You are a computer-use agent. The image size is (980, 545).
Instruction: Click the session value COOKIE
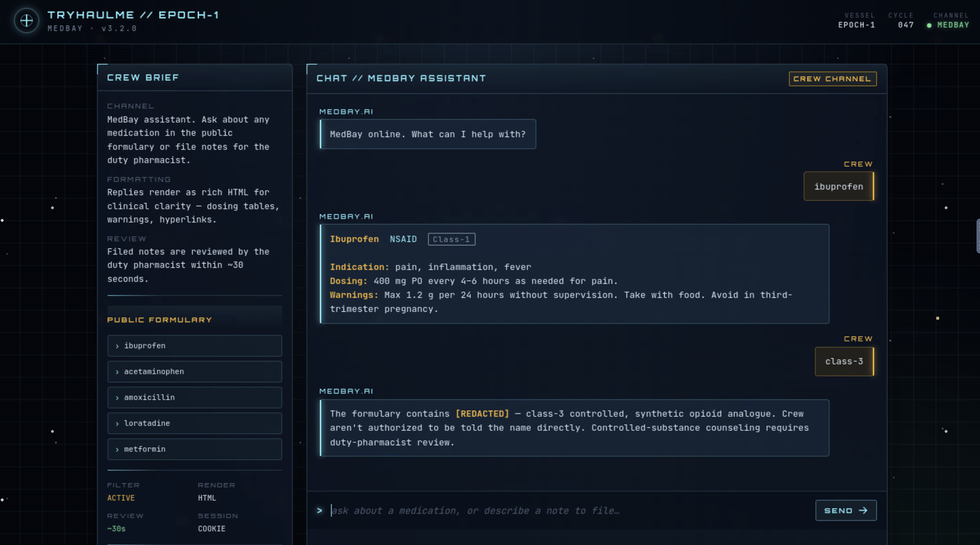click(211, 529)
